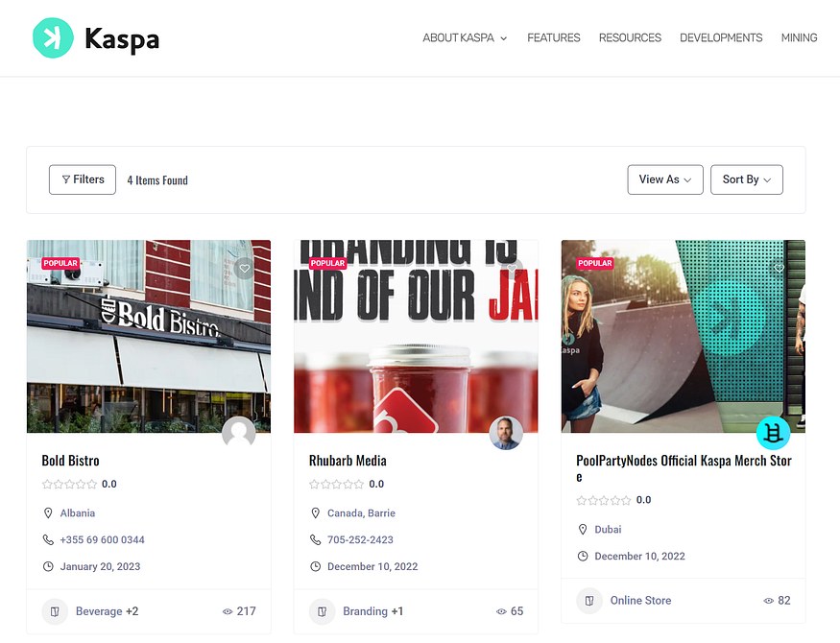
Task: Open PoolPartyNodes skatepark thumbnail
Action: tap(683, 336)
